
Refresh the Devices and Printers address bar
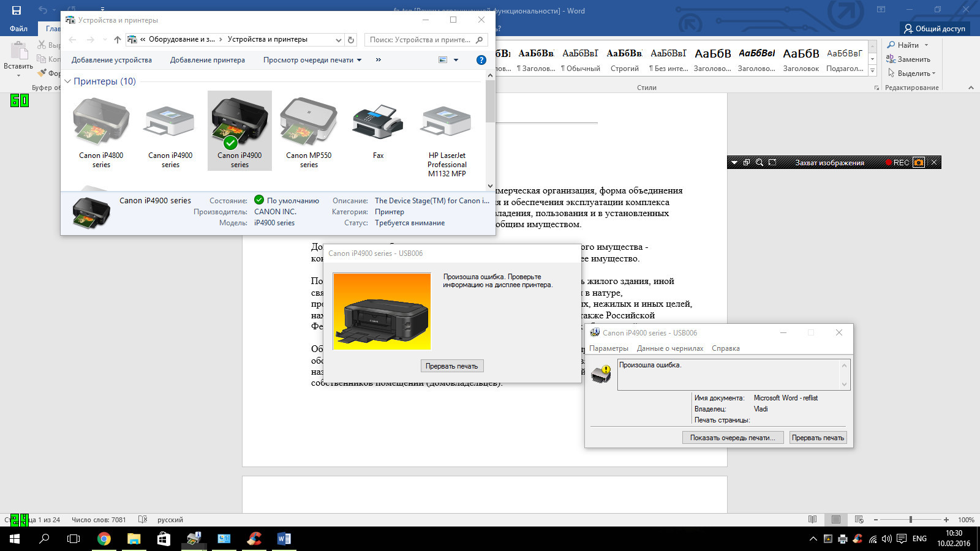[x=351, y=40]
